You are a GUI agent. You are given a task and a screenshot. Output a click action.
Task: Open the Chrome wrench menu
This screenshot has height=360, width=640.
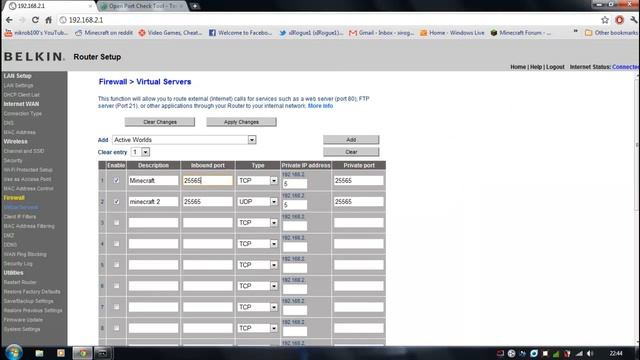click(x=634, y=20)
